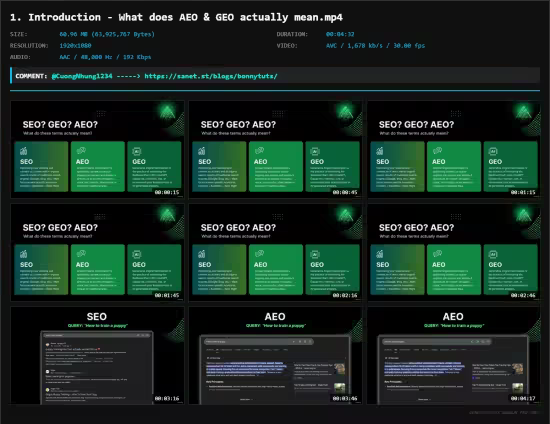Click the sanet.st blogs URL in comment
This screenshot has height=424, width=550.
(211, 76)
